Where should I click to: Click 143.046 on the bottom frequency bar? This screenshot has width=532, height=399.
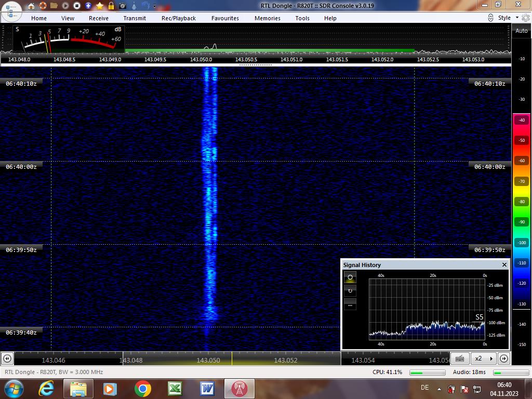pos(54,361)
